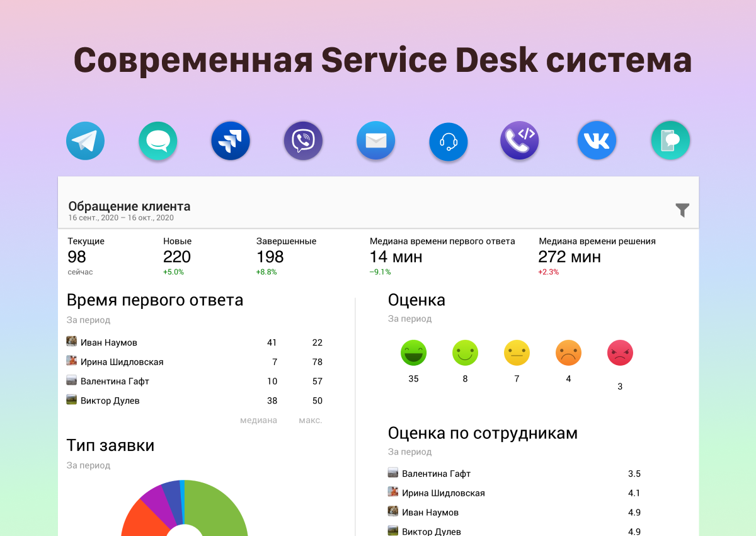Click the Новые value 220
Screen dimensions: 756x536
pyautogui.click(x=177, y=257)
